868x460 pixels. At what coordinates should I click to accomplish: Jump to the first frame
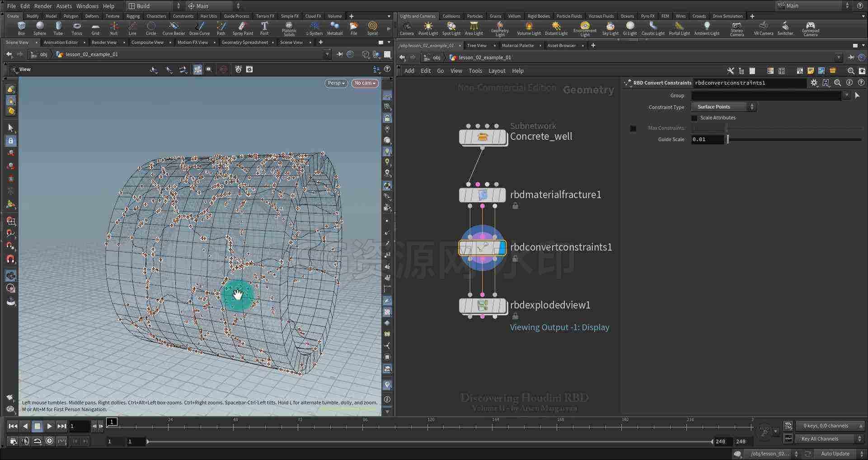13,426
